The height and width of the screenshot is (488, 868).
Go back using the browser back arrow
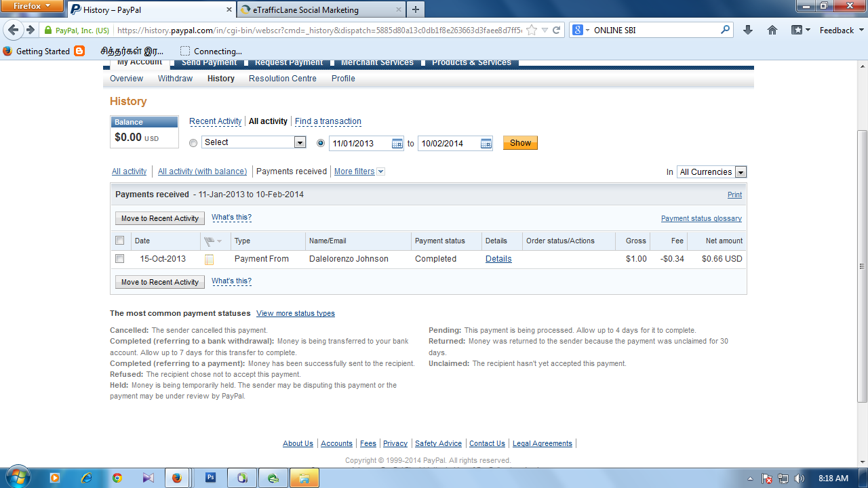[x=14, y=30]
